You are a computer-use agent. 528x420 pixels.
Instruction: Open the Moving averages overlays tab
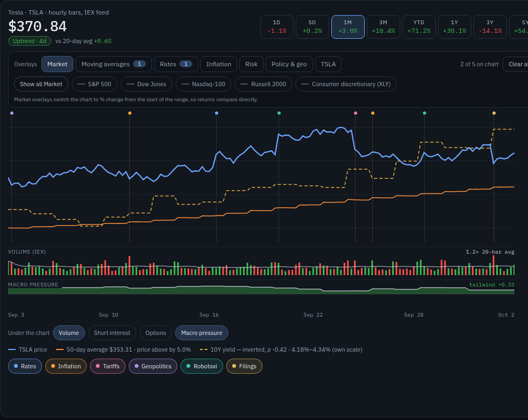(114, 64)
